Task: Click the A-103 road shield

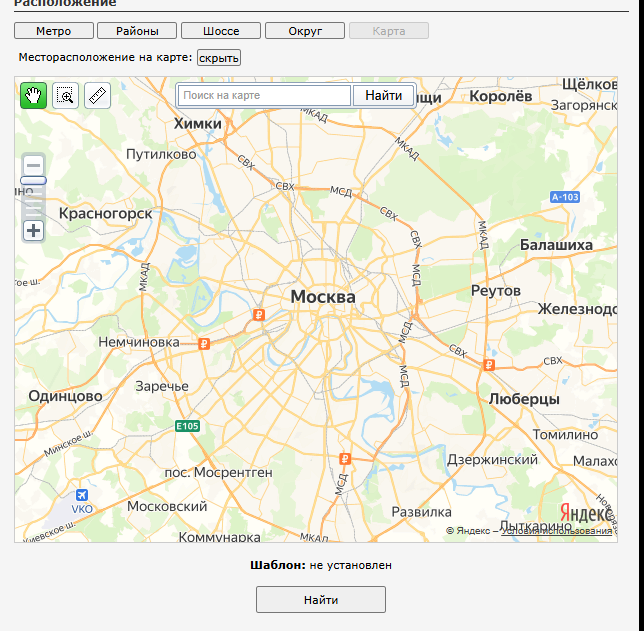Action: [565, 197]
